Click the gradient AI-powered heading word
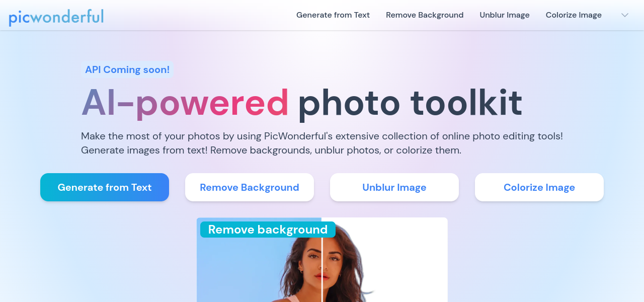Screen dimensions: 644x302 pyautogui.click(x=185, y=104)
